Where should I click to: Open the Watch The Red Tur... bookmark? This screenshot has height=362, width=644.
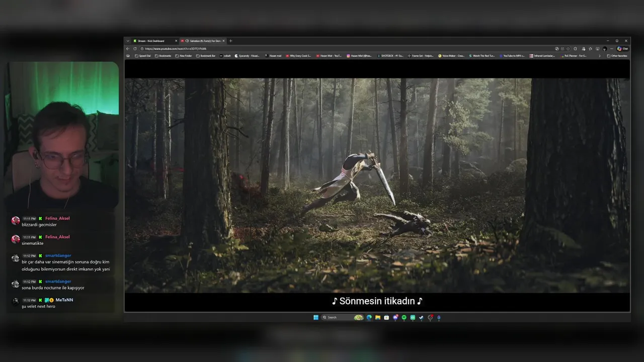[x=482, y=56]
